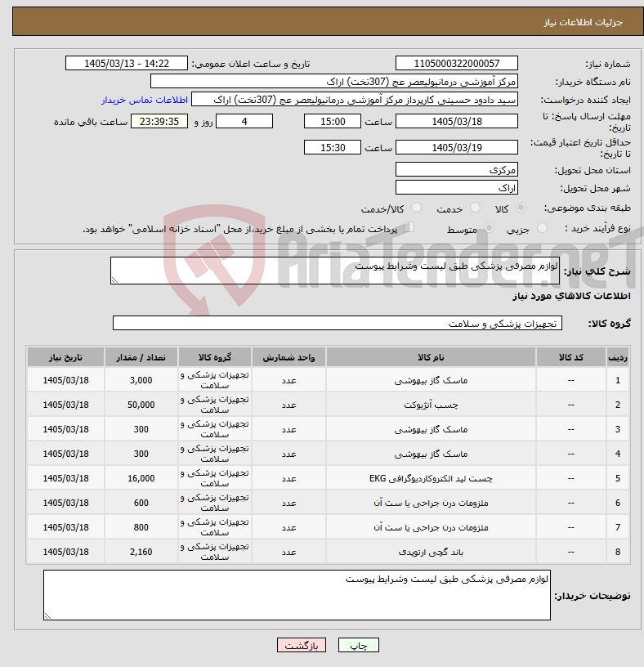Click the quantity 800 cell
Screen dimensions: 644x667
click(141, 527)
